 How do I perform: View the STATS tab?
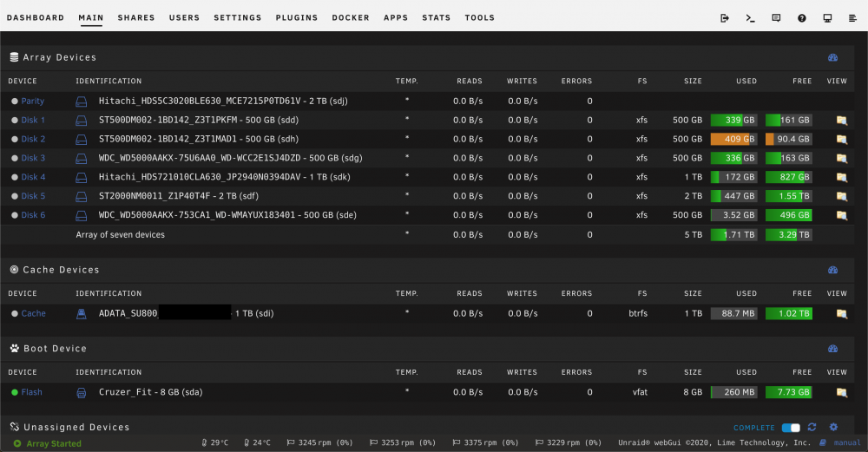(437, 17)
